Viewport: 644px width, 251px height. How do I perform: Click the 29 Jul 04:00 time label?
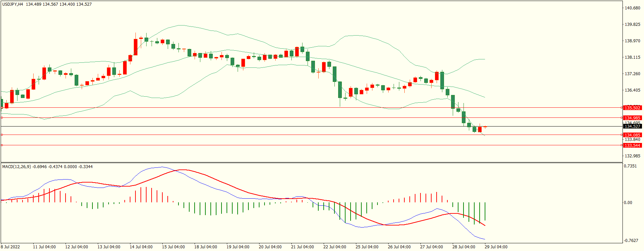(496, 247)
